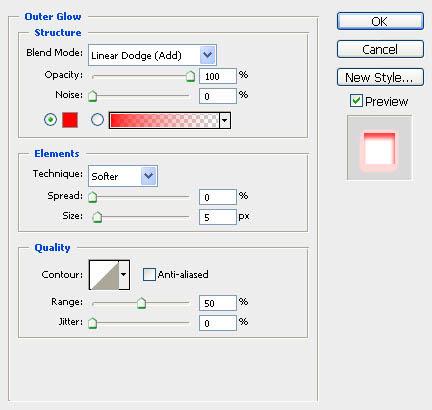Select the gradient radio button
Screen dimensions: 432x410
97,119
